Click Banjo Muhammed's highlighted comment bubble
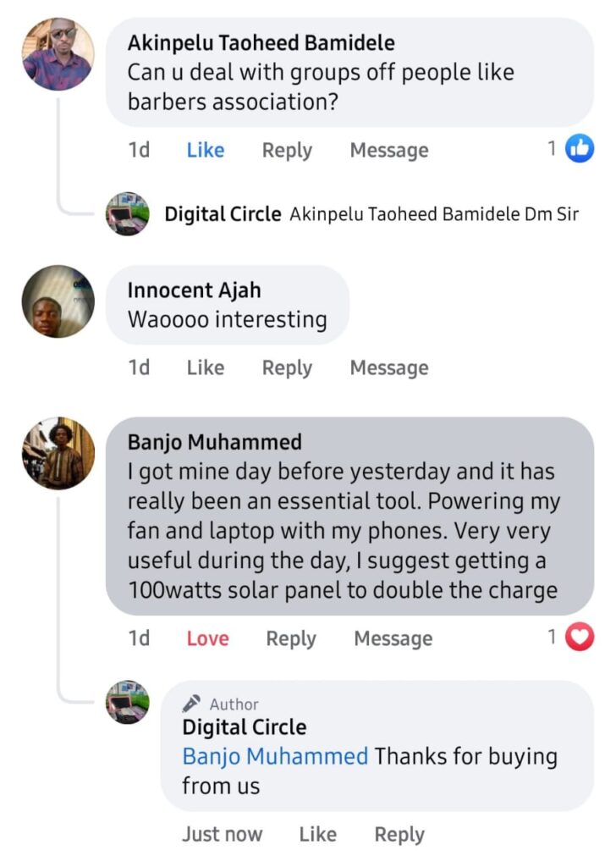The image size is (616, 867). coord(349,516)
